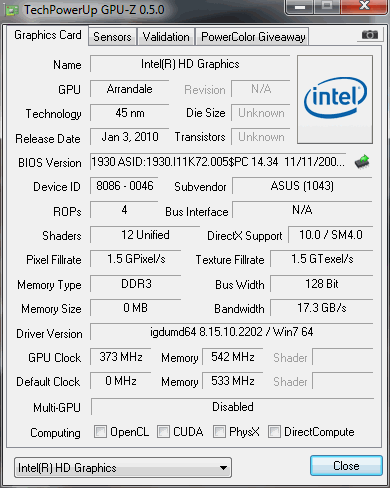Select the Graphics Card tab
Viewport: 390px width, 488px height.
(48, 35)
